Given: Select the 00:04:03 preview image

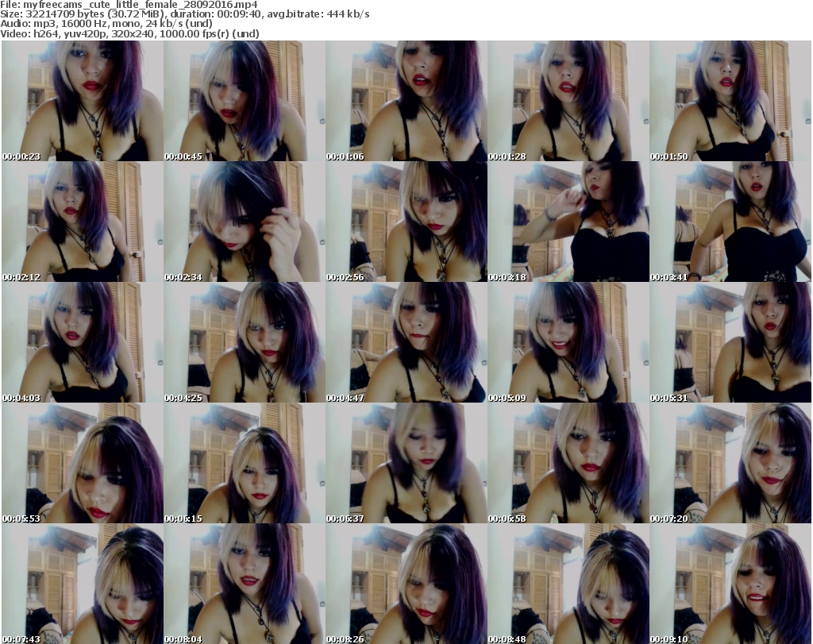Looking at the screenshot, I should point(83,342).
